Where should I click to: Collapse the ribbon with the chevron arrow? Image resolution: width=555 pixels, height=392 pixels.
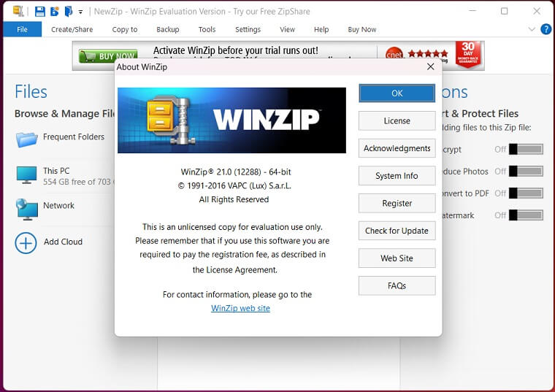(x=532, y=29)
